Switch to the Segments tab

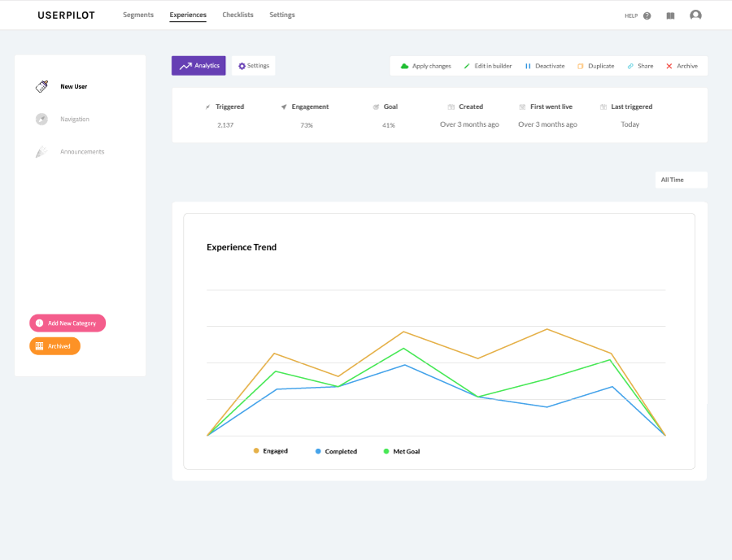point(138,15)
